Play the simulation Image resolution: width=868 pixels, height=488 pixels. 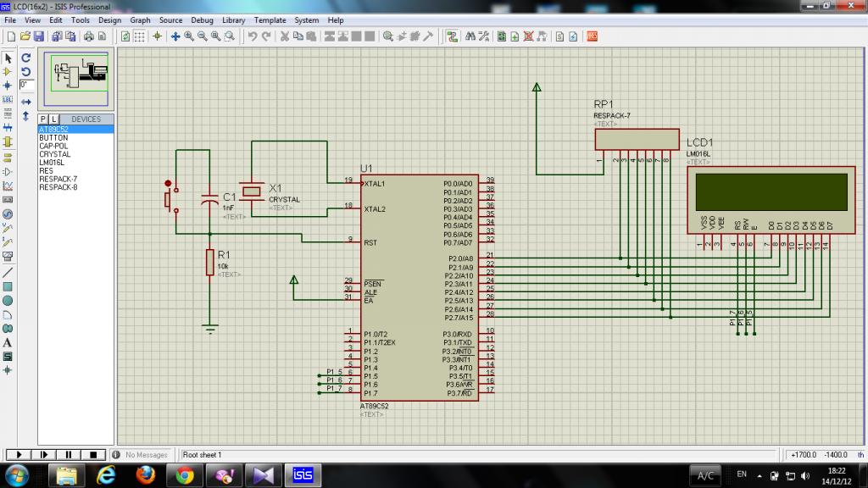pos(19,455)
